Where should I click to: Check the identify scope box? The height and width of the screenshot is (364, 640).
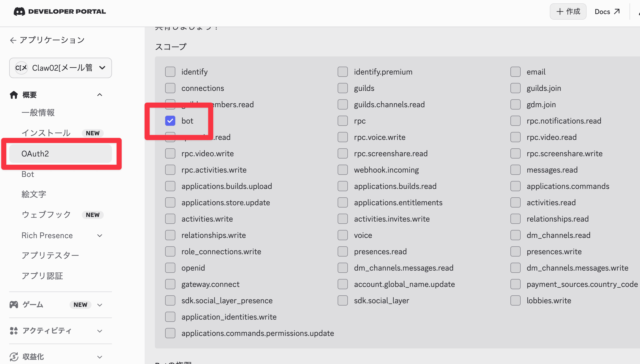click(170, 72)
